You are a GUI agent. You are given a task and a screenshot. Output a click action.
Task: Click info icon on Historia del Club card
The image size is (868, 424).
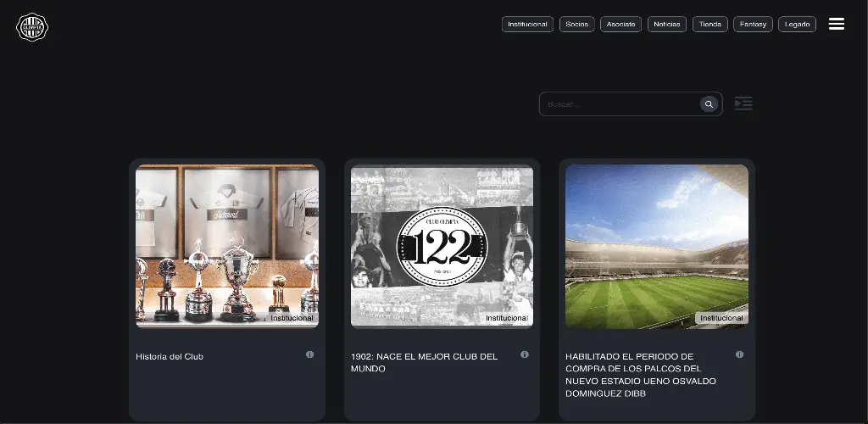(x=310, y=354)
